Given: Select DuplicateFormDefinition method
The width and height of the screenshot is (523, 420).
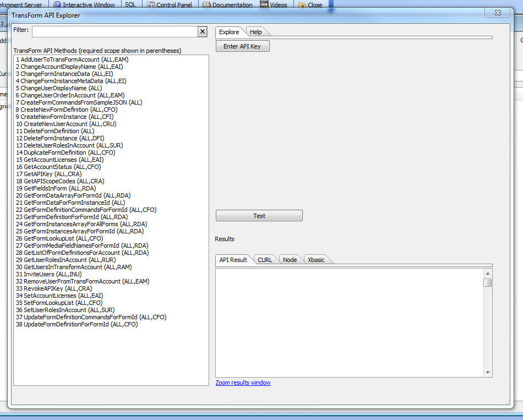Looking at the screenshot, I should coord(66,153).
